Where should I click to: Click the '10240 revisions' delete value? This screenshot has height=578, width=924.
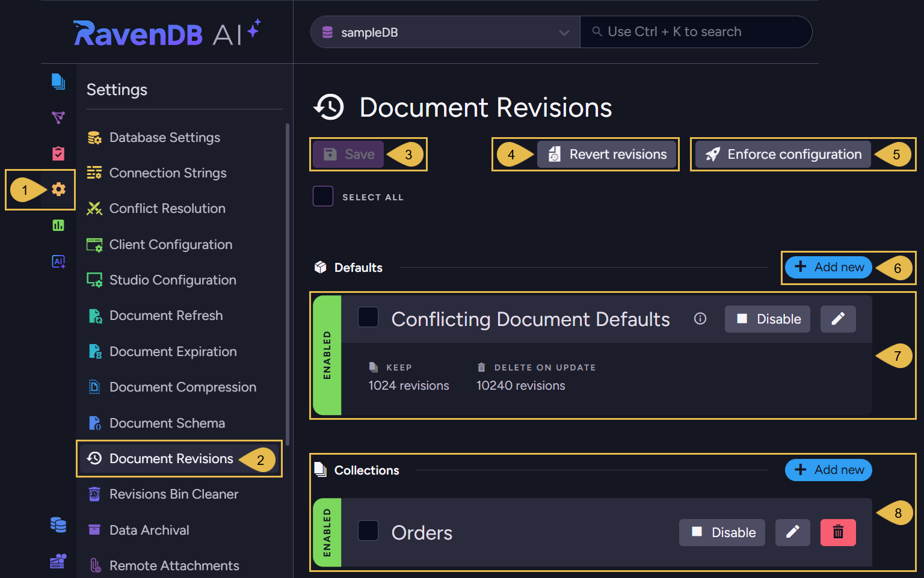pyautogui.click(x=521, y=386)
